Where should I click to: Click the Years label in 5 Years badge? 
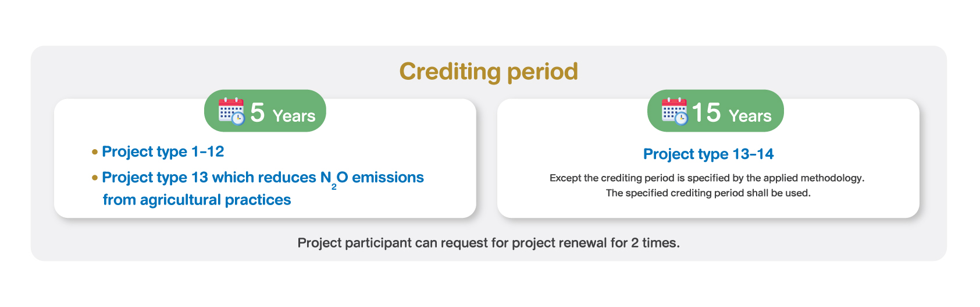pos(294,116)
